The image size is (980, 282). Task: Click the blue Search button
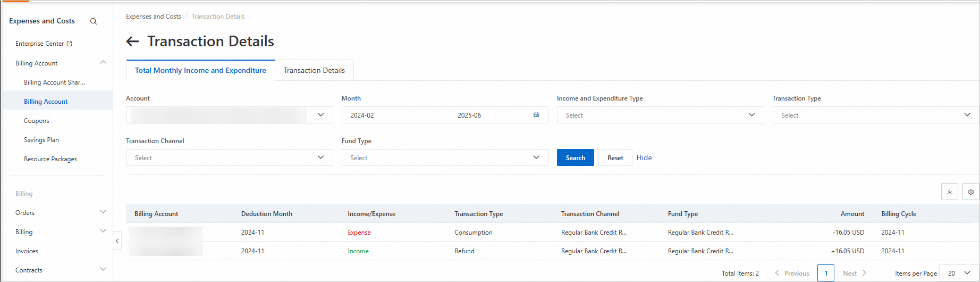tap(575, 157)
